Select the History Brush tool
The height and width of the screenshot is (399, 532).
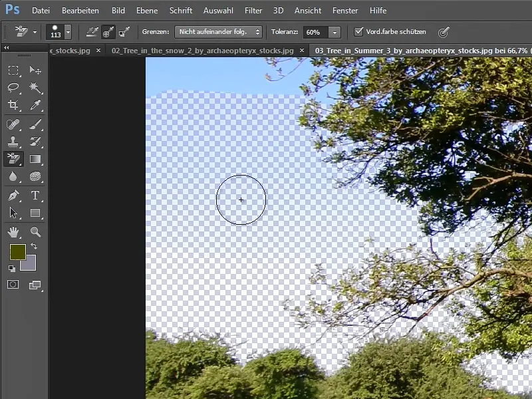35,142
